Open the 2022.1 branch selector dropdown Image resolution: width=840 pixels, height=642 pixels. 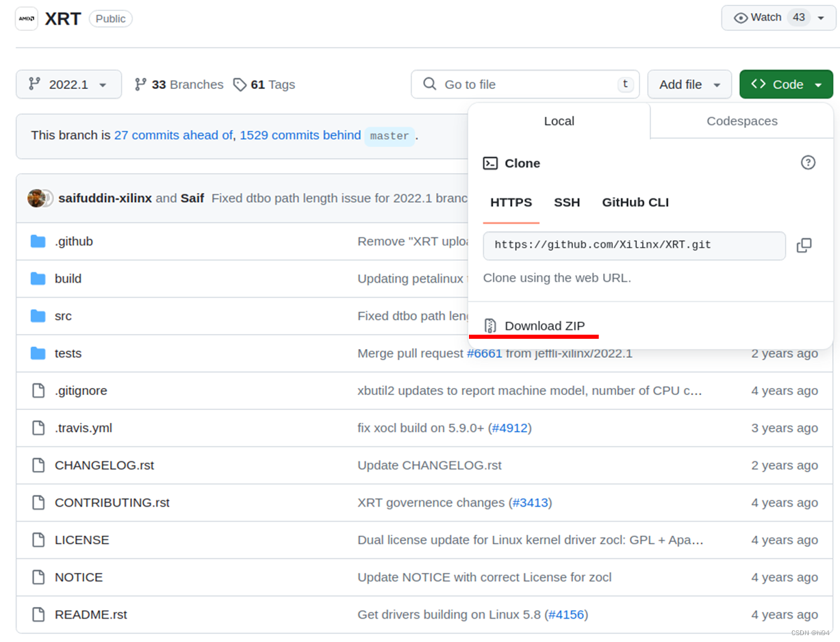pos(68,84)
